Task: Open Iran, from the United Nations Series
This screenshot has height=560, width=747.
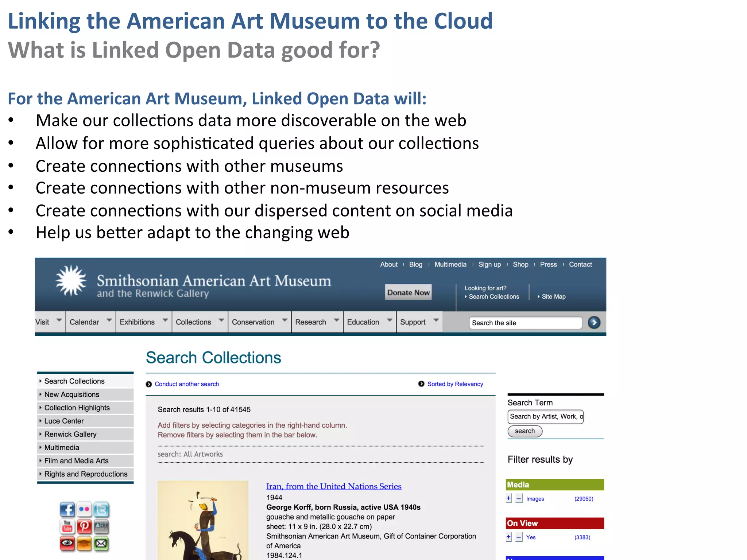Action: click(334, 486)
